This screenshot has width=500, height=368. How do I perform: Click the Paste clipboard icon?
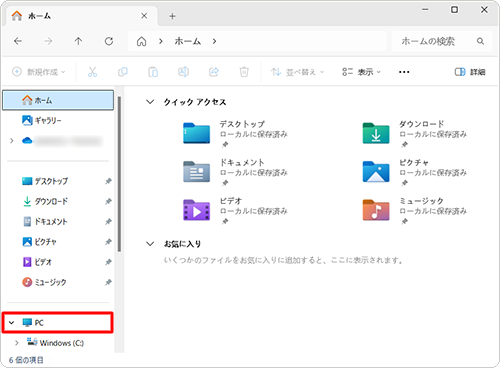point(153,72)
